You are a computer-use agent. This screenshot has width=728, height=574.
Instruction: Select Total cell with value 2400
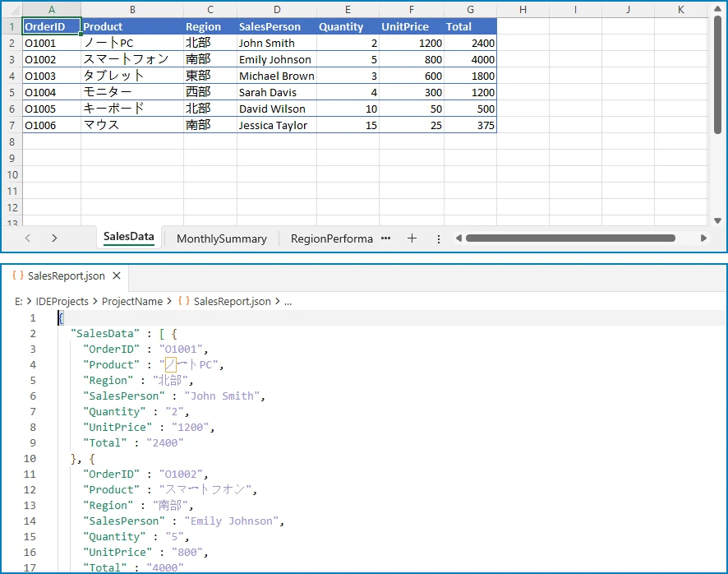click(x=470, y=44)
